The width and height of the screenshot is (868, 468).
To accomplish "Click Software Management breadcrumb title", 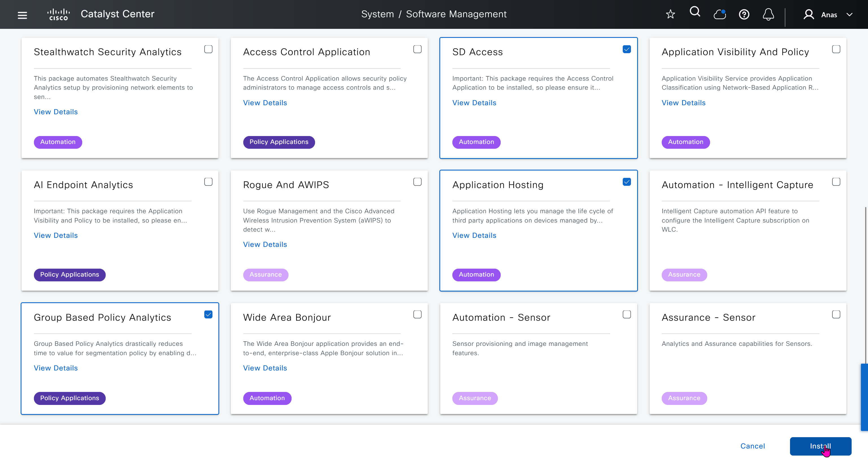I will (456, 14).
